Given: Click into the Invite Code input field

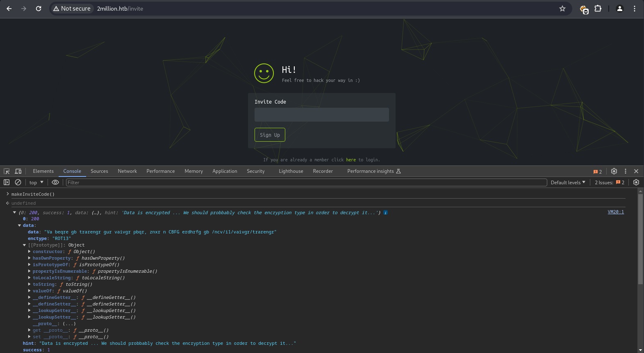Looking at the screenshot, I should click(x=321, y=115).
